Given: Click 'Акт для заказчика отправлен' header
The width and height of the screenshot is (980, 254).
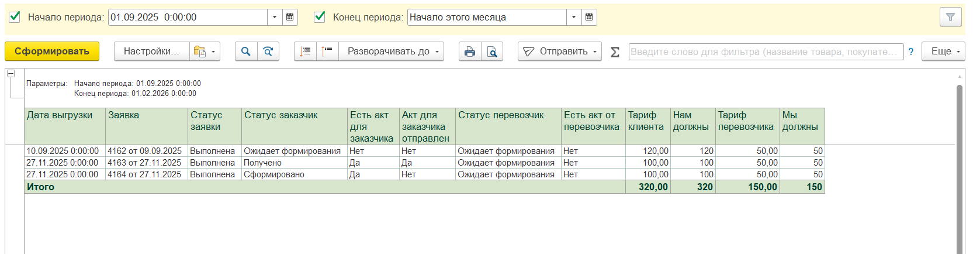Looking at the screenshot, I should 427,126.
